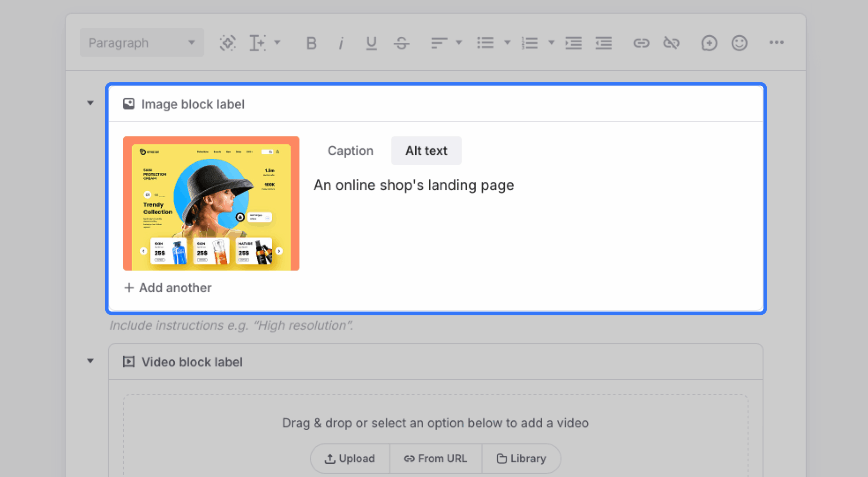Screen dimensions: 868x477
Task: Collapse the Image block with its disclosure triangle
Action: pyautogui.click(x=90, y=103)
